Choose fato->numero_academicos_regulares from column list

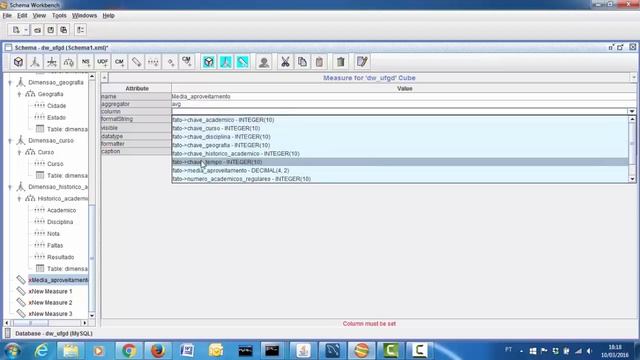click(x=400, y=179)
